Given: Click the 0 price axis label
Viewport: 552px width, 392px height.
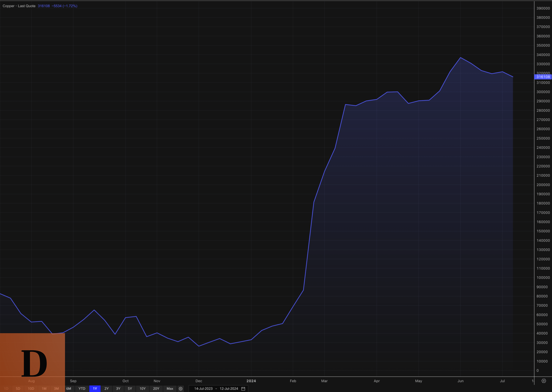Looking at the screenshot, I should click(537, 371).
